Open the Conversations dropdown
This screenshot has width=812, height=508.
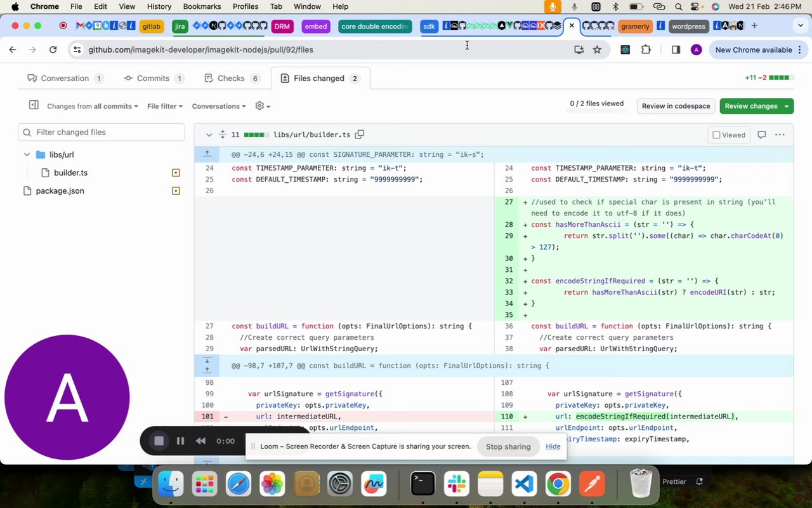point(219,106)
